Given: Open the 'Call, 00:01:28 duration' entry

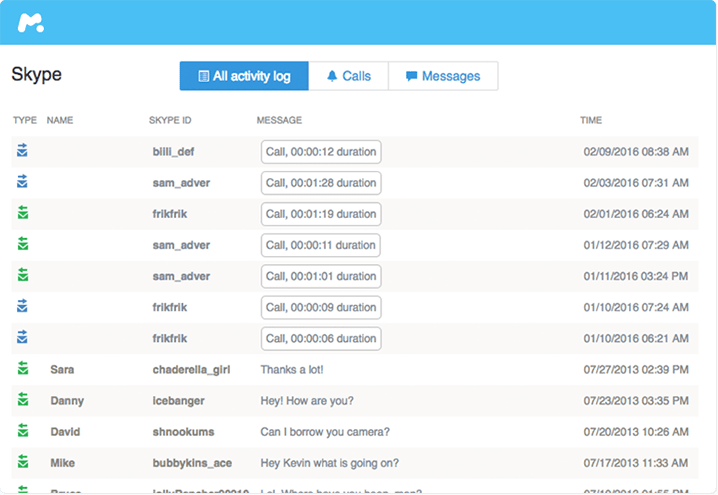Looking at the screenshot, I should pyautogui.click(x=321, y=183).
